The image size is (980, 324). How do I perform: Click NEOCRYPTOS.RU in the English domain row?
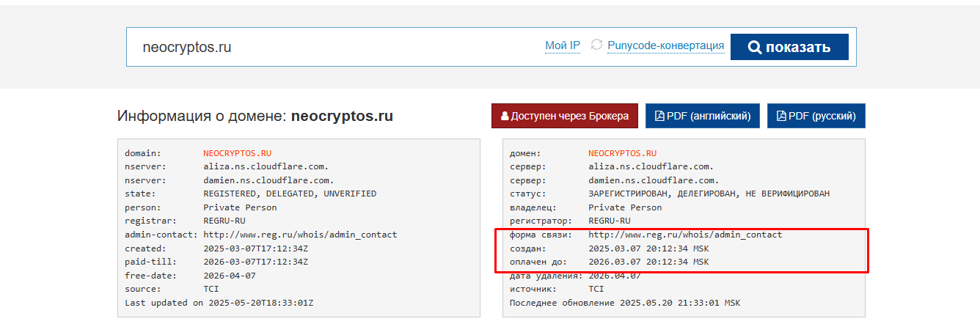(238, 153)
